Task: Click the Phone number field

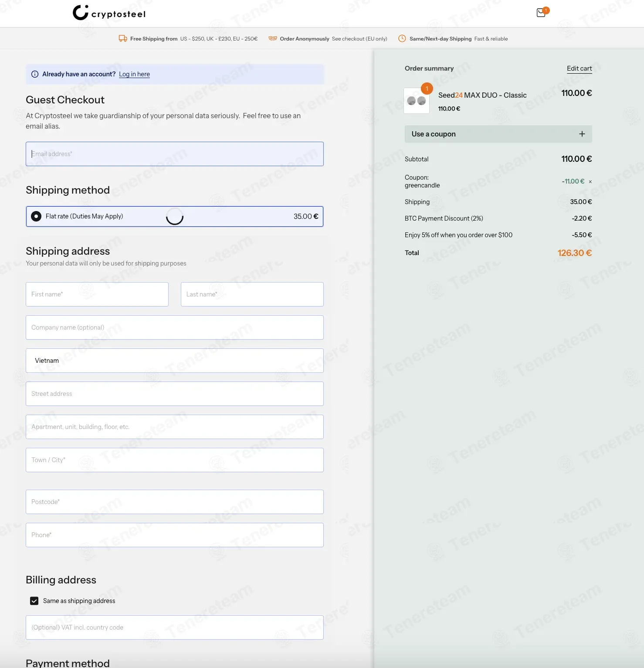Action: click(x=175, y=535)
